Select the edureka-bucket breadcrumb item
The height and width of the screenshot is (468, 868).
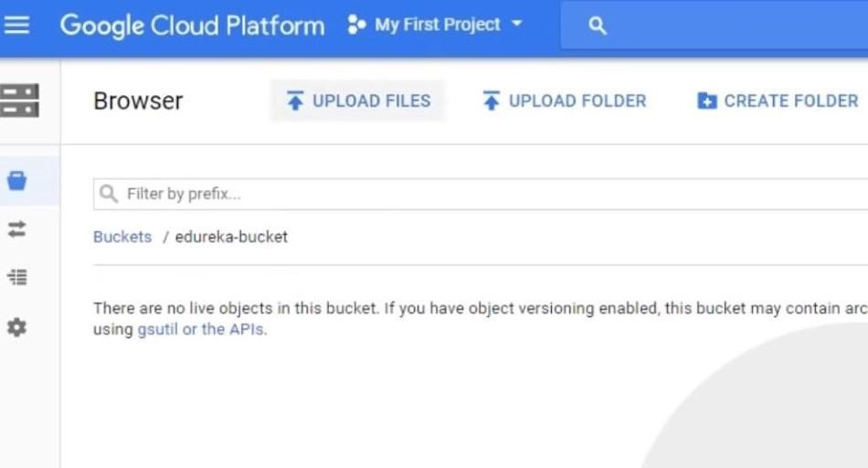point(231,237)
